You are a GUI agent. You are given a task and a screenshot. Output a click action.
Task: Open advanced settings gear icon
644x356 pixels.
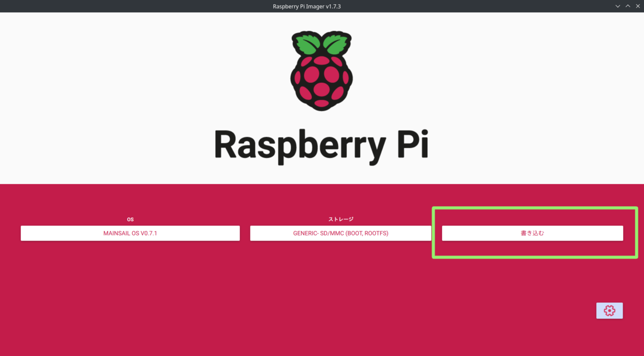(x=609, y=310)
